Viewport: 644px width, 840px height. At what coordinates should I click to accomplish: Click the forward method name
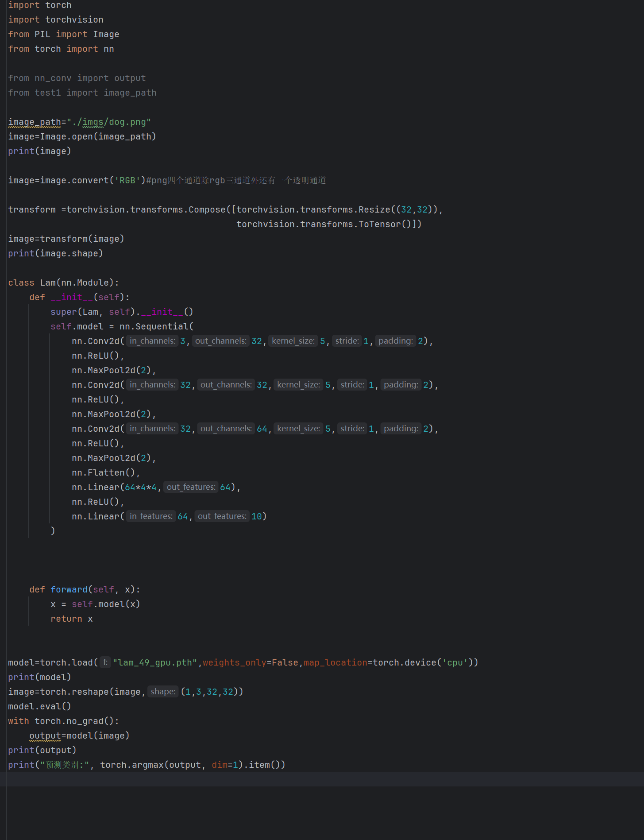69,589
